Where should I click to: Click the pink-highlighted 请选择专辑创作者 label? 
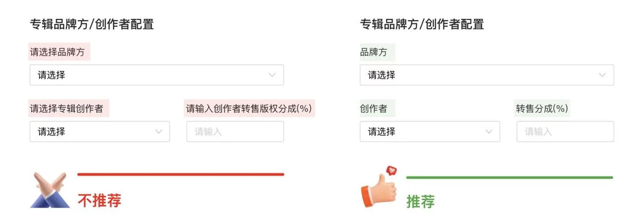point(67,109)
